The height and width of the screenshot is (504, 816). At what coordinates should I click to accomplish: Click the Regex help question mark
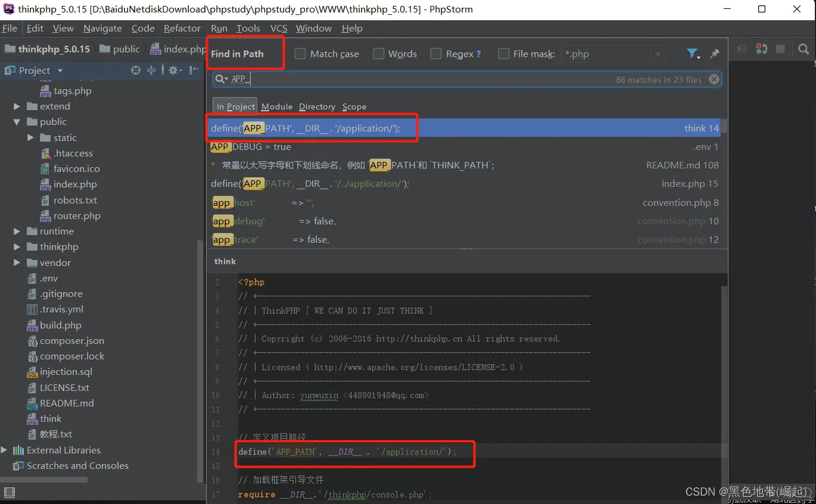(x=478, y=54)
